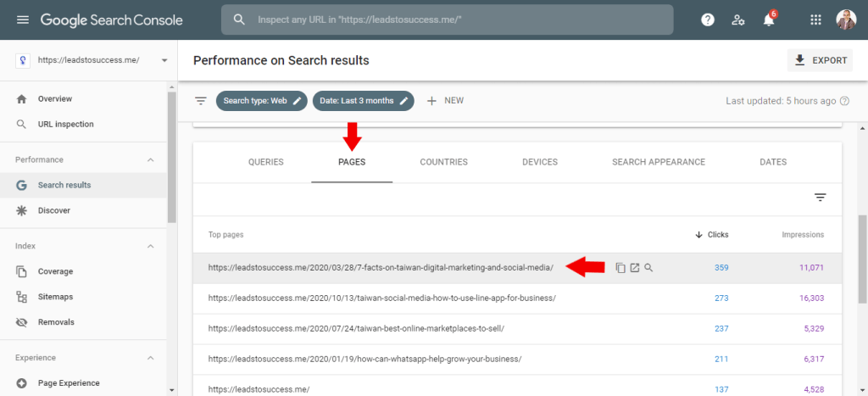Click the sidebar scroll-up arrow
The width and height of the screenshot is (868, 396).
[x=171, y=87]
